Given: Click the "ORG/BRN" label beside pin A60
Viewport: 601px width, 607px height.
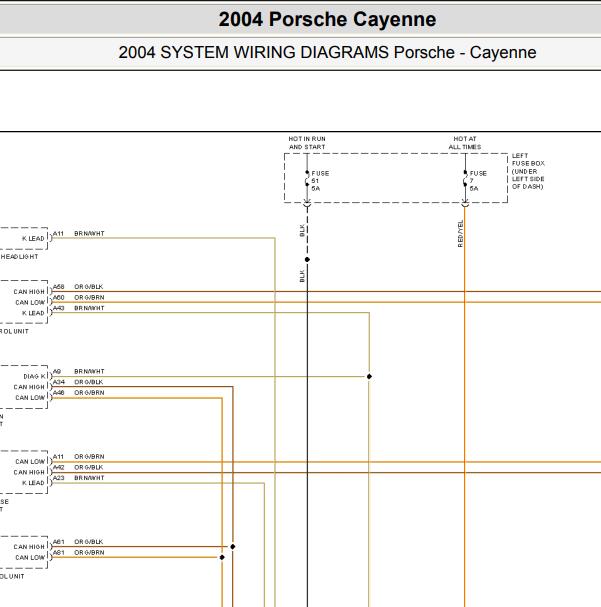Looking at the screenshot, I should pos(89,297).
